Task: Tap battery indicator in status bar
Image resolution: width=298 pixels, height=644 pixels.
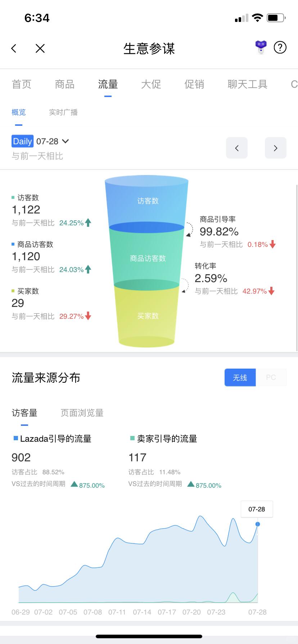Action: tap(276, 18)
